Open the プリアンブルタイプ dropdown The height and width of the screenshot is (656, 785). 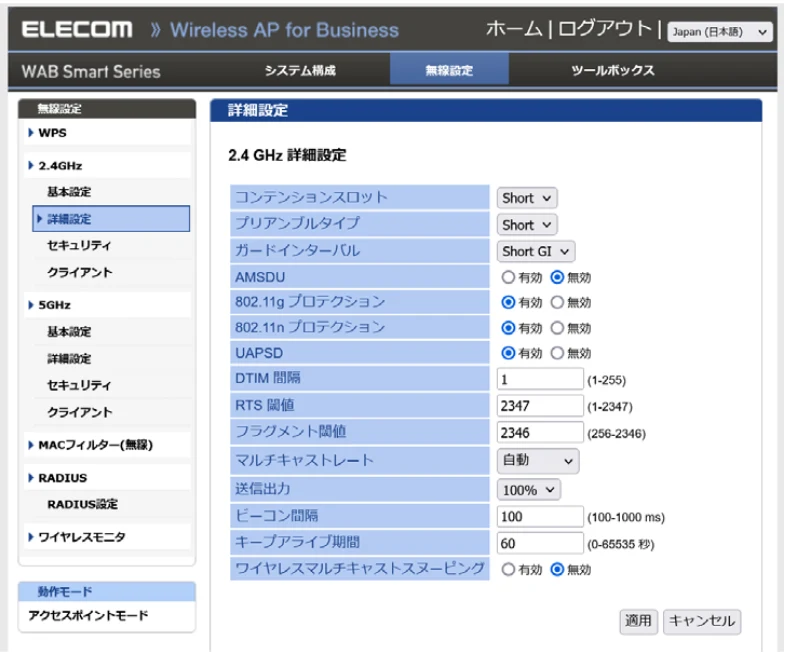coord(527,225)
